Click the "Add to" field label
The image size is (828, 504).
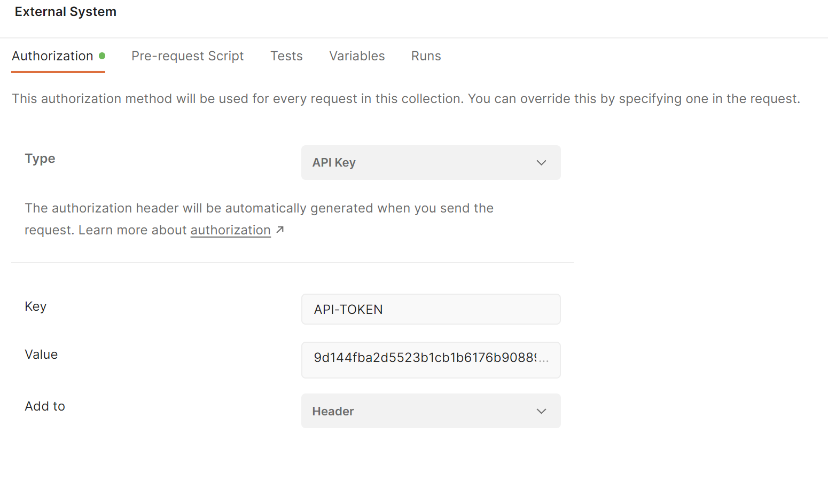45,406
